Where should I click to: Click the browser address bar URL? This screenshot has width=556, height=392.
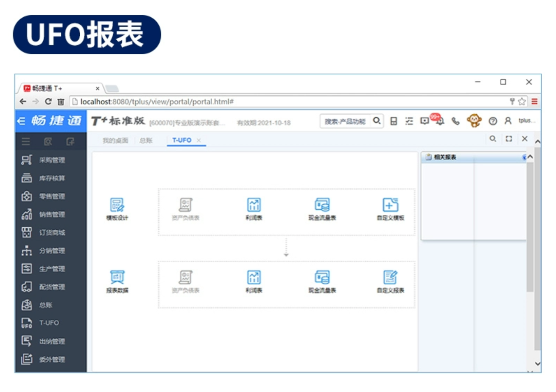[157, 102]
